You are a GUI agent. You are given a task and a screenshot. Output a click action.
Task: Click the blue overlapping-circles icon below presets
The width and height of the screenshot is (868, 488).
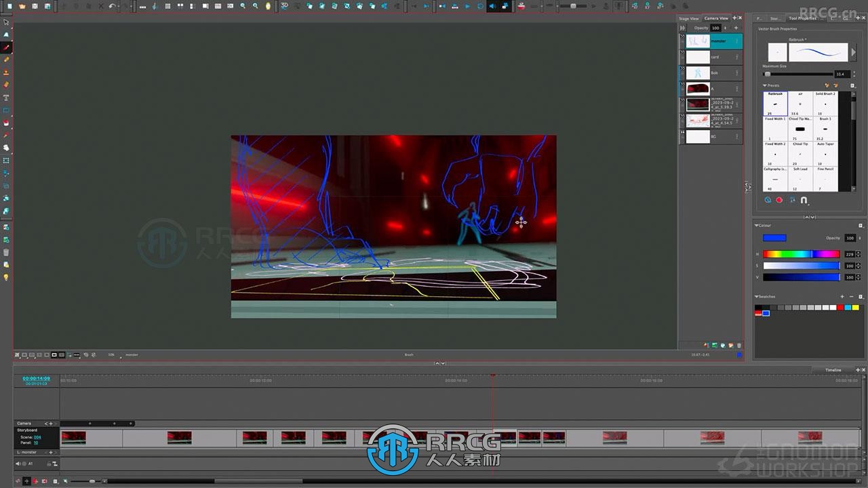click(x=768, y=200)
